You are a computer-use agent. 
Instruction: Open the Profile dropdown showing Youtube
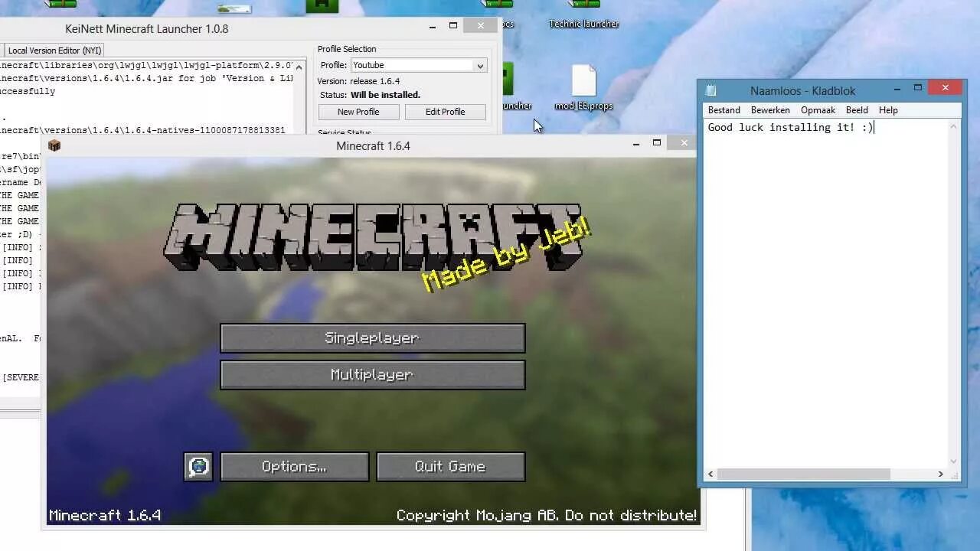[418, 66]
